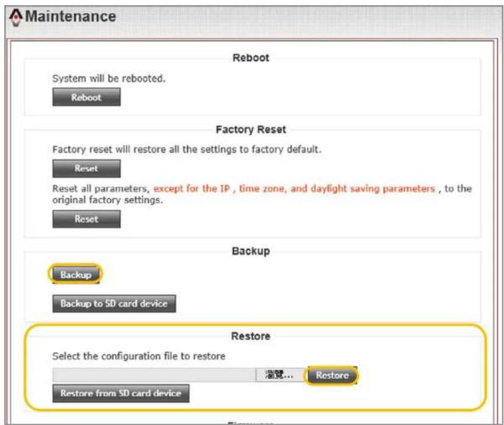Click the Maintenance page title
The image size is (504, 425).
pyautogui.click(x=70, y=16)
